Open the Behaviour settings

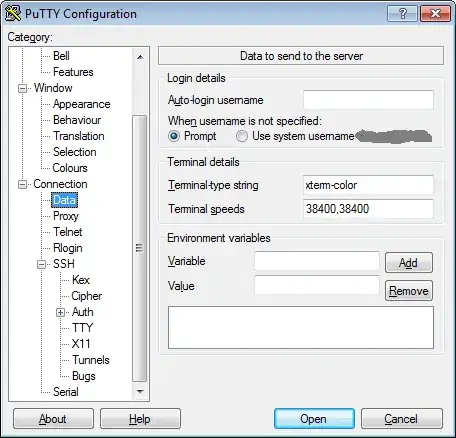(x=77, y=120)
